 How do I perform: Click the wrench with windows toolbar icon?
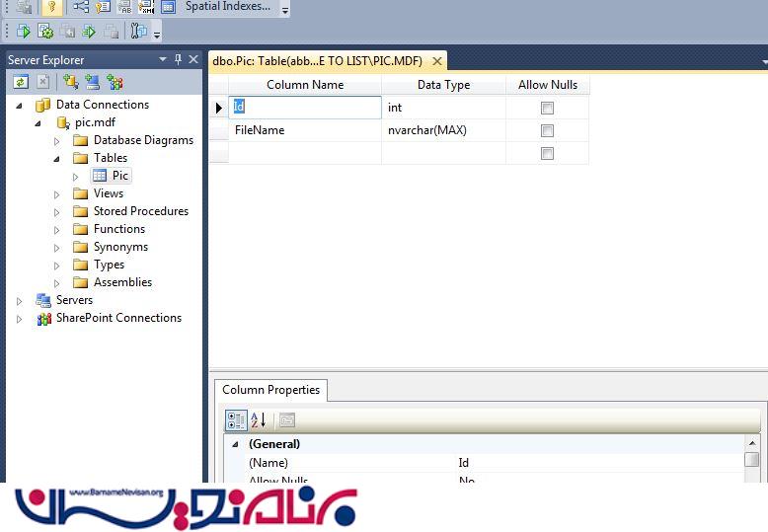[138, 32]
